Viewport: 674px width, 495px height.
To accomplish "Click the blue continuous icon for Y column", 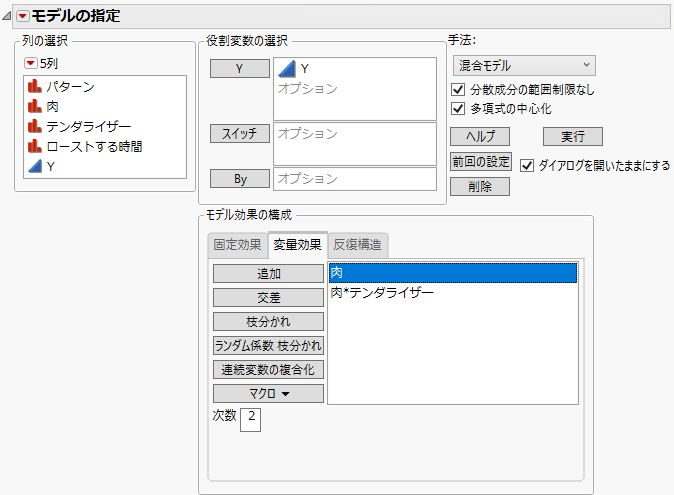I will (34, 166).
